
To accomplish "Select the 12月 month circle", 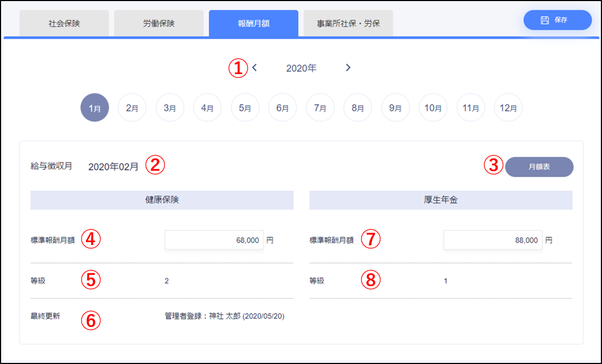I will pyautogui.click(x=508, y=108).
